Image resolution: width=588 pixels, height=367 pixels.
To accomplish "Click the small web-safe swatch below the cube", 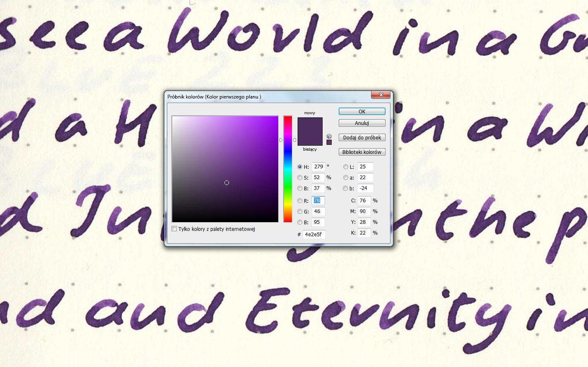I will coord(329,142).
